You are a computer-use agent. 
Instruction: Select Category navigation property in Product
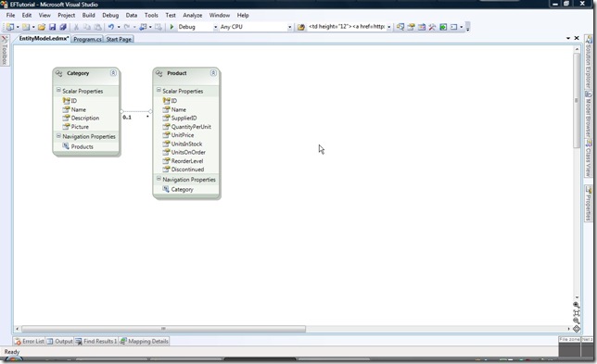pos(182,189)
